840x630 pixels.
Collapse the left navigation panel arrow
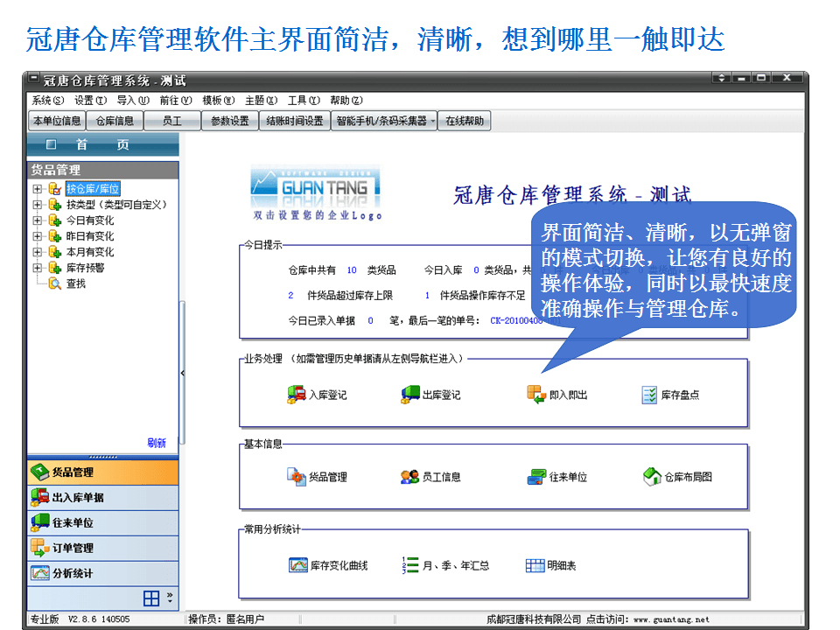click(x=182, y=373)
